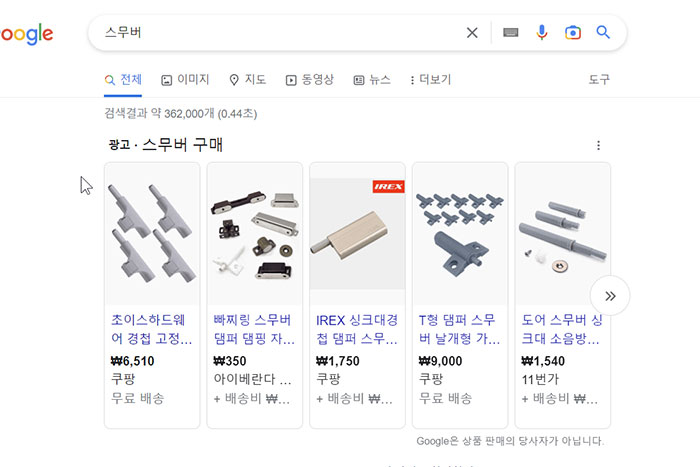Open 빠찌링 스무버 댐퍼 product link
This screenshot has height=467, width=700.
click(254, 329)
